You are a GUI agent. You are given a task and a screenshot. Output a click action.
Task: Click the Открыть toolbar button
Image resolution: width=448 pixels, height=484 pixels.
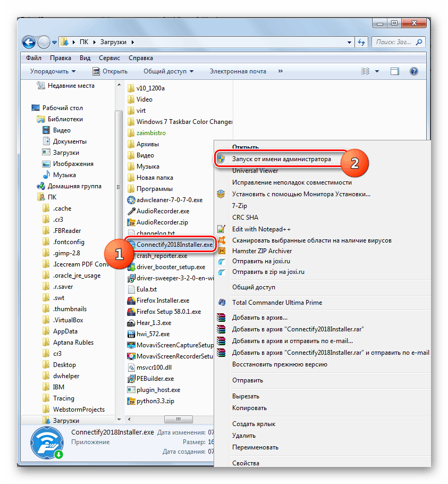pyautogui.click(x=110, y=71)
